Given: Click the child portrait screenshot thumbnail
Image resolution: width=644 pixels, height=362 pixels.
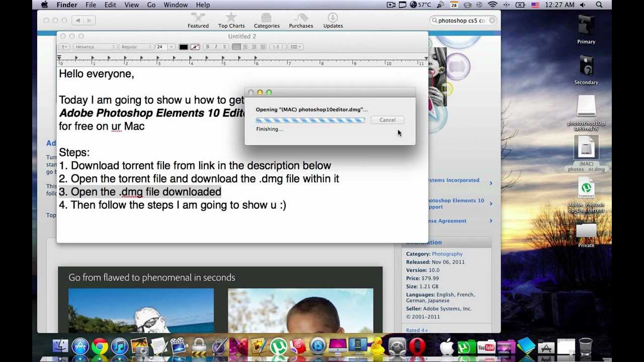Looking at the screenshot, I should click(x=300, y=310).
